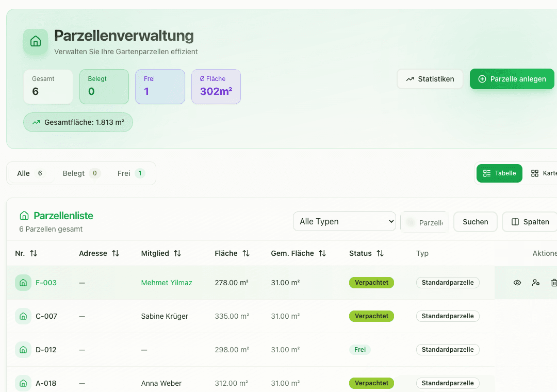
Task: View details via eye icon for F-003
Action: tap(517, 283)
